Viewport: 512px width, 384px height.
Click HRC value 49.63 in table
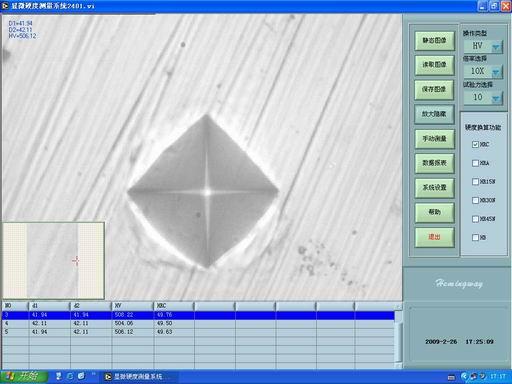[164, 332]
